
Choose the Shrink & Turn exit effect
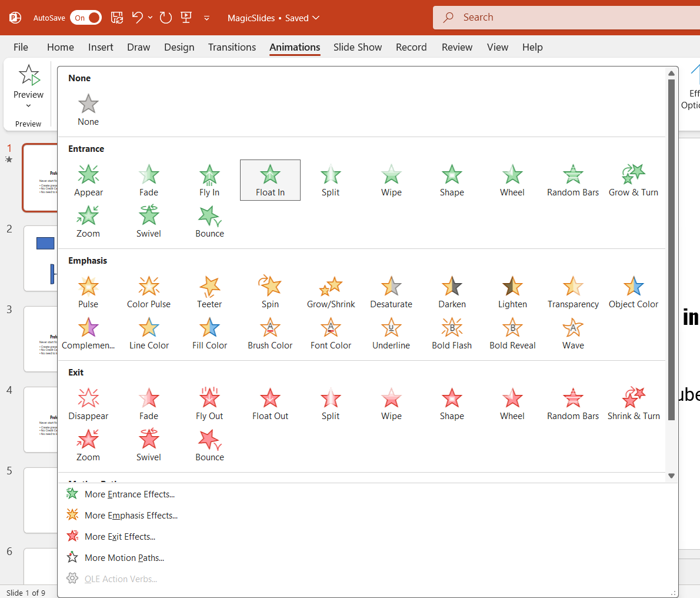(x=633, y=404)
